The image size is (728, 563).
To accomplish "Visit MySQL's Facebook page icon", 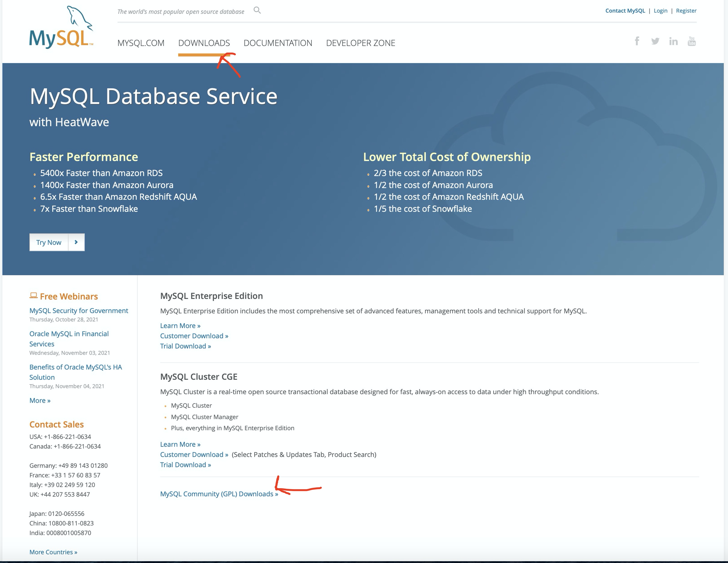I will [637, 41].
